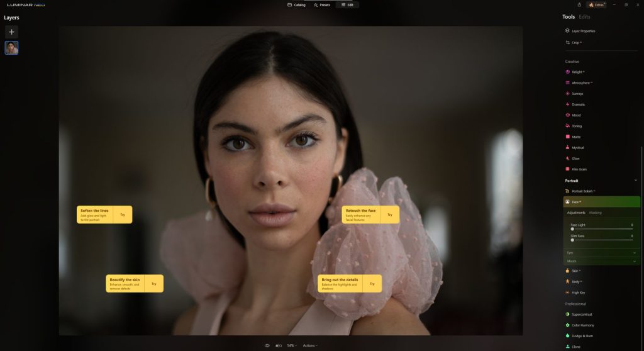
Task: Select the Tools tab in the right panel
Action: [x=569, y=17]
